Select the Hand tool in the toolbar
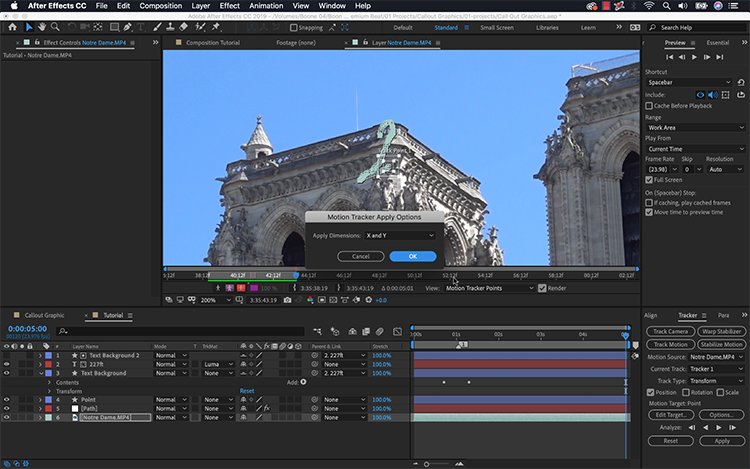Viewport: 750px width, 469px height. tap(43, 27)
